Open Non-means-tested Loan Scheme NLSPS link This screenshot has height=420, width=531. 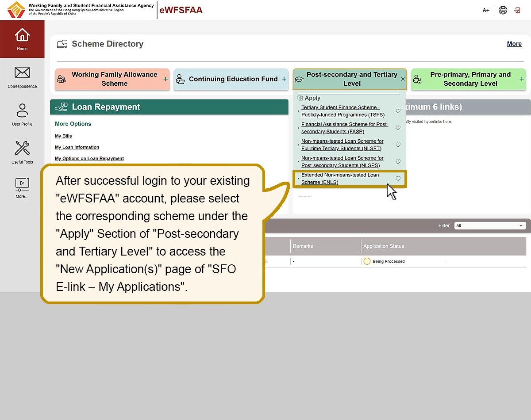click(342, 161)
